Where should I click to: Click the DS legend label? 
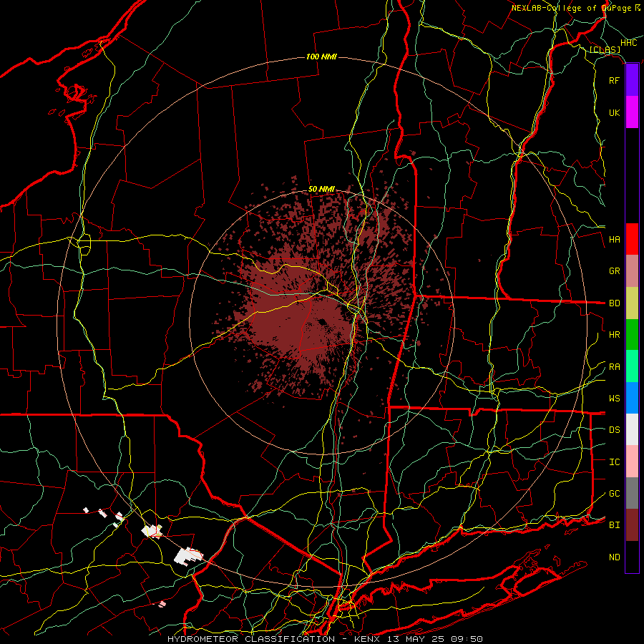pyautogui.click(x=614, y=430)
